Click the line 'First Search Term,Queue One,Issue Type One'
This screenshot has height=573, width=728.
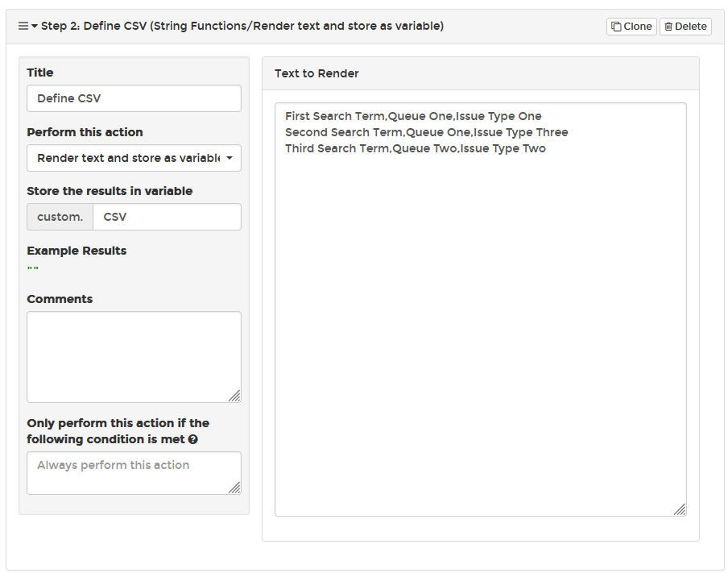(413, 116)
